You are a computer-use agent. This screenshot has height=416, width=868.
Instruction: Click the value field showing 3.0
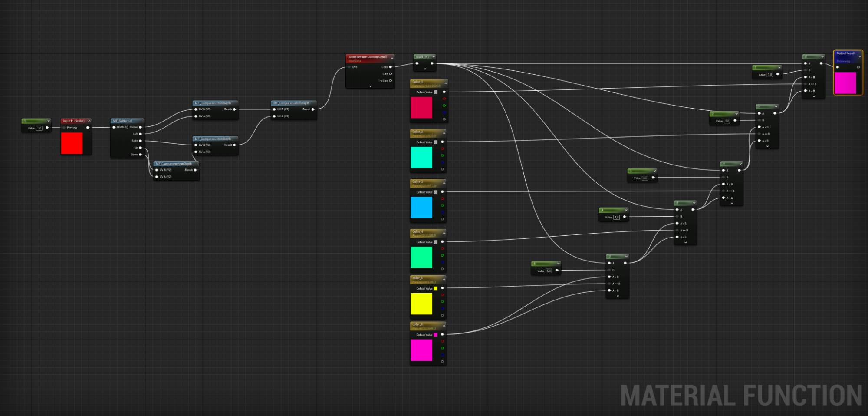click(645, 178)
